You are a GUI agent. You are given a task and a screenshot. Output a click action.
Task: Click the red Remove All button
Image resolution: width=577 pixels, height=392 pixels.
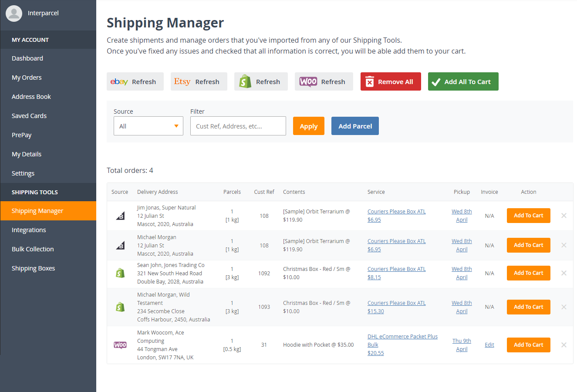[x=391, y=81]
